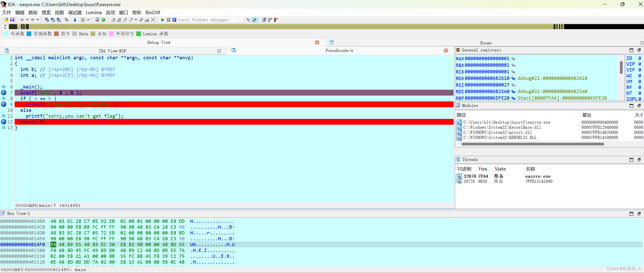This screenshot has height=273, width=644.
Task: Follow link debug022:00000000006B2610
Action: click(552, 78)
